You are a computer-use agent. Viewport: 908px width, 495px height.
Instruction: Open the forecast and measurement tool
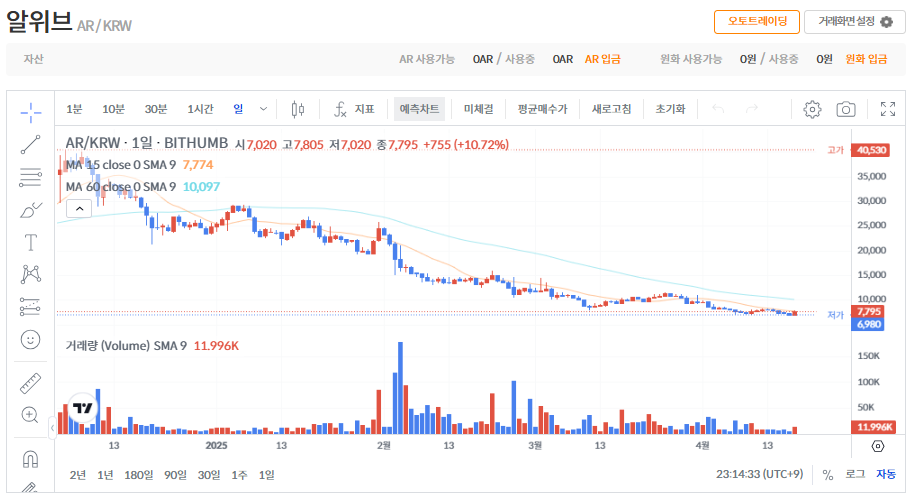(31, 306)
